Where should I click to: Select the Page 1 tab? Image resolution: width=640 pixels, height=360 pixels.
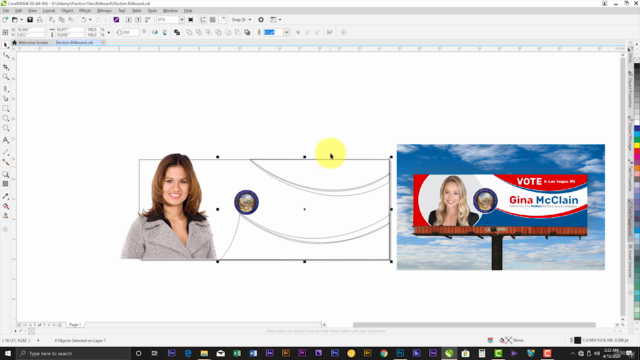click(75, 324)
